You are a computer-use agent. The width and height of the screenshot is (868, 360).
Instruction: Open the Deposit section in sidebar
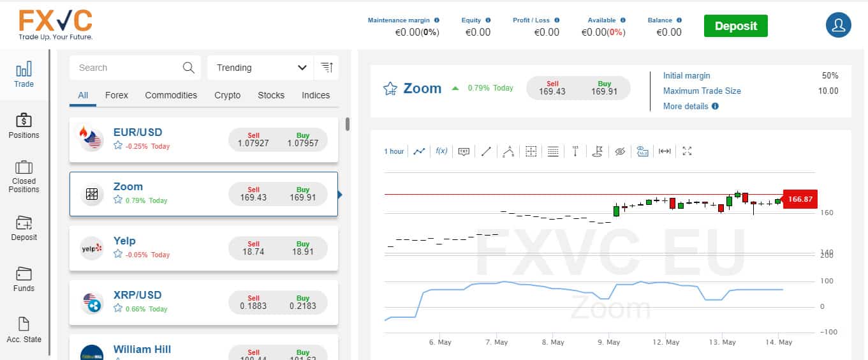(24, 228)
